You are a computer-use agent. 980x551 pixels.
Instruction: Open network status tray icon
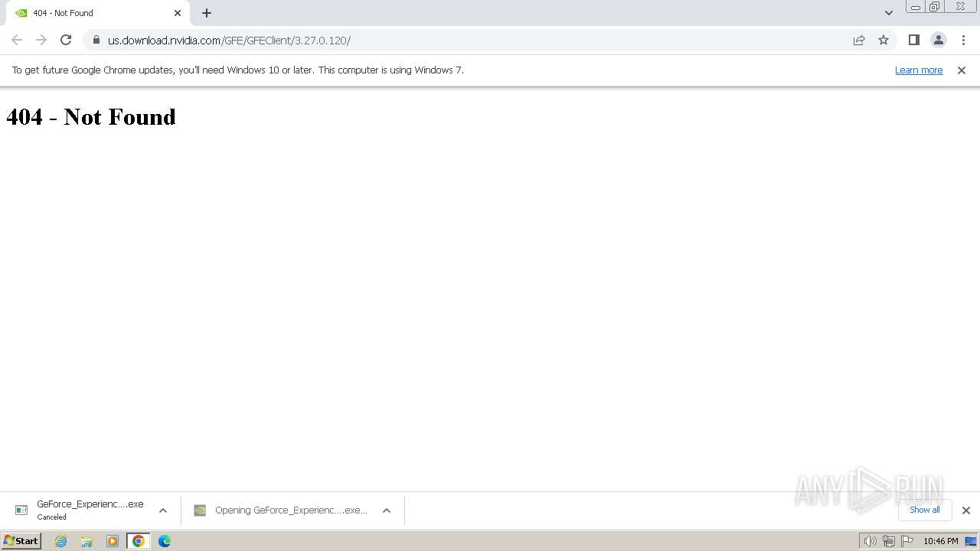tap(889, 541)
